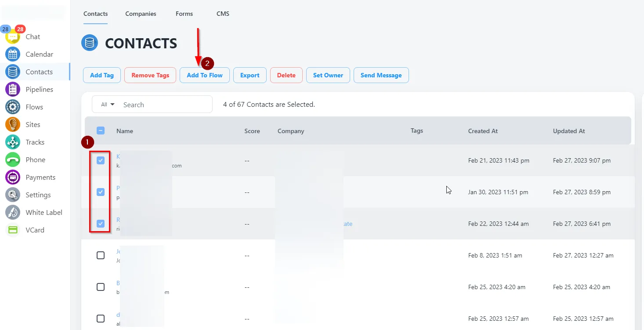Open the Settings gear icon
The width and height of the screenshot is (644, 330).
[13, 195]
